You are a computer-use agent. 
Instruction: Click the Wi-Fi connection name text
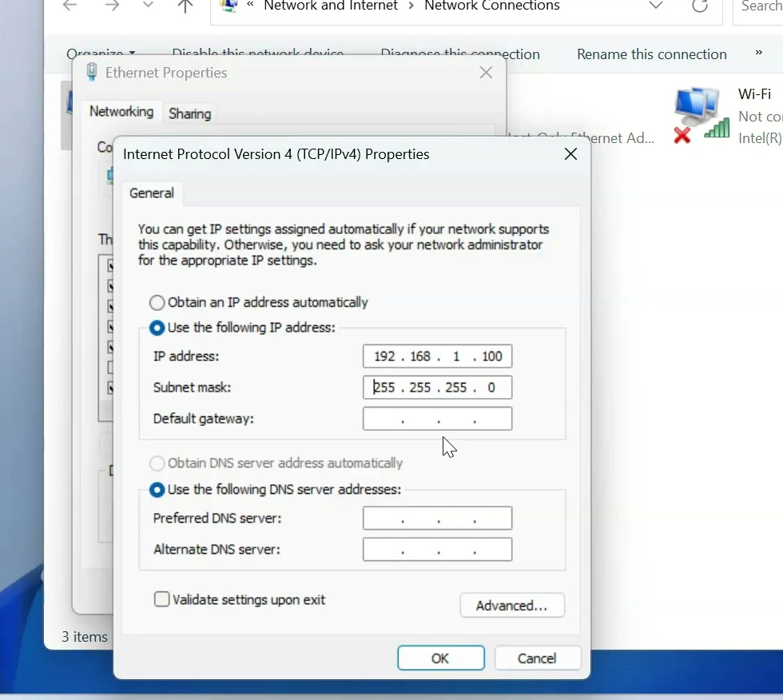coord(754,93)
